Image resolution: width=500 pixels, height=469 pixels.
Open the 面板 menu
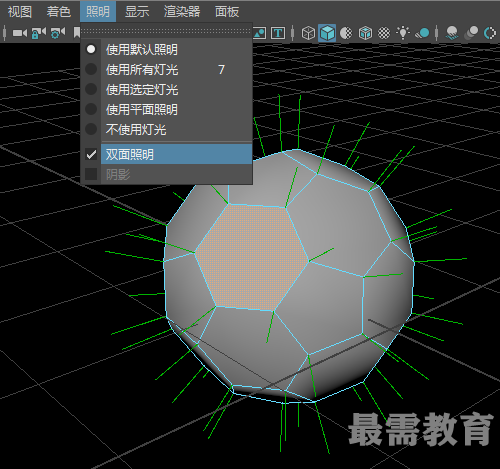pos(227,12)
